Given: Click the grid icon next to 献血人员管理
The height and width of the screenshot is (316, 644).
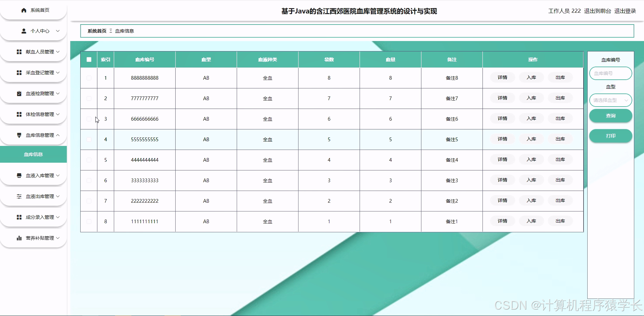Looking at the screenshot, I should (x=19, y=52).
